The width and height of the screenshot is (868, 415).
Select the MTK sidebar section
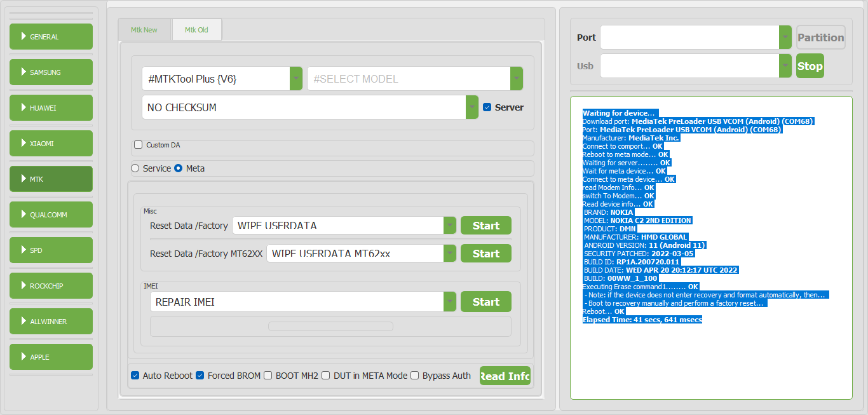pos(51,179)
